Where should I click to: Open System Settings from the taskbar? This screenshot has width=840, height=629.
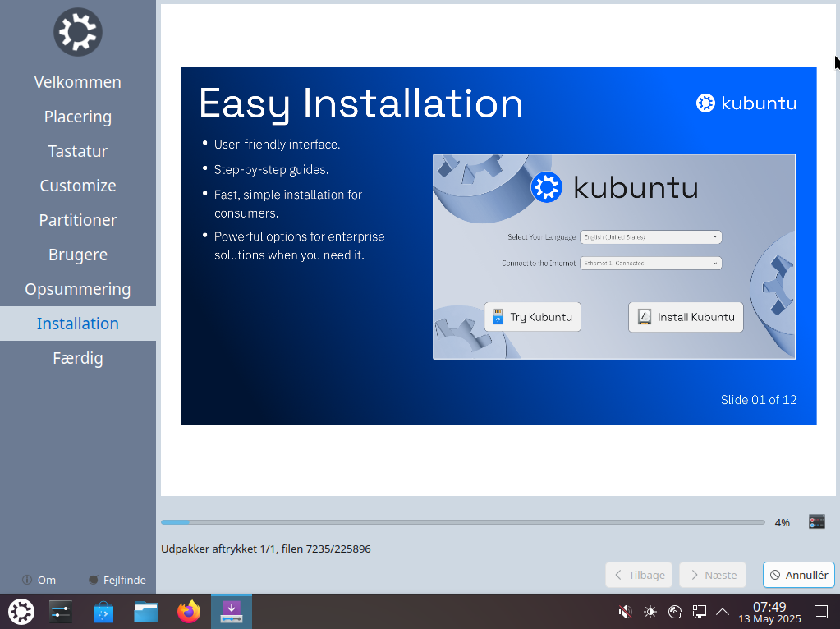pyautogui.click(x=61, y=611)
